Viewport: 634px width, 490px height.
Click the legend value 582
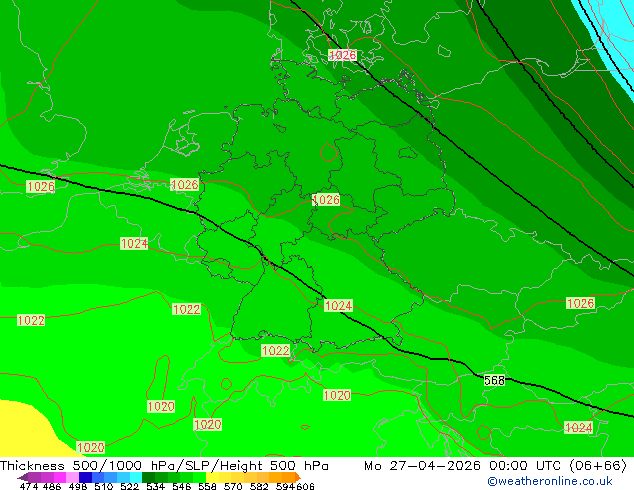point(259,486)
